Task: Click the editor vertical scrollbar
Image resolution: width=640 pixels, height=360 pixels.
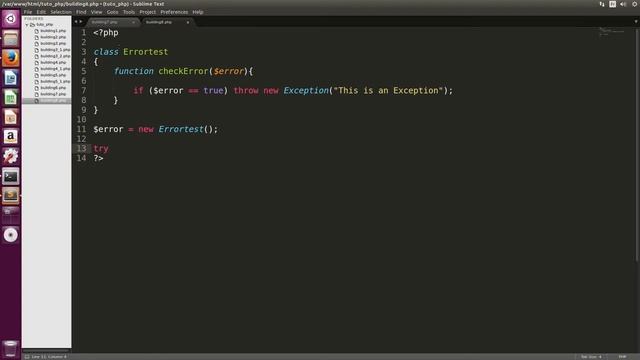Action: (637, 145)
